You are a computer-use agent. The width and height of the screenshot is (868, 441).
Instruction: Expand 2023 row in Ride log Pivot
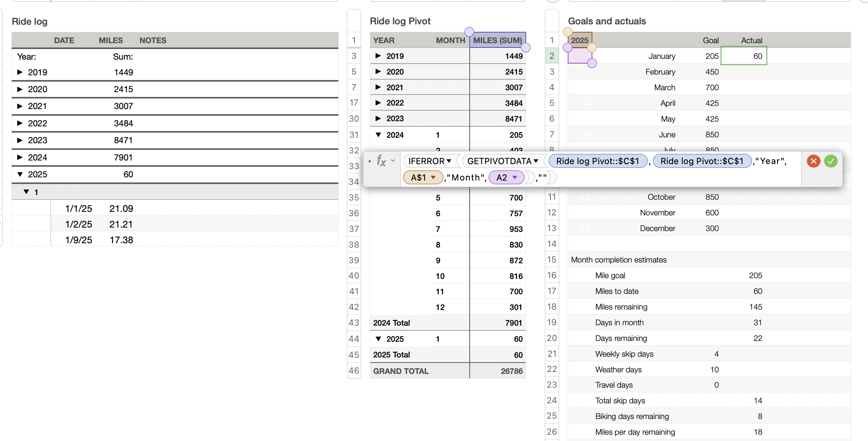[378, 118]
